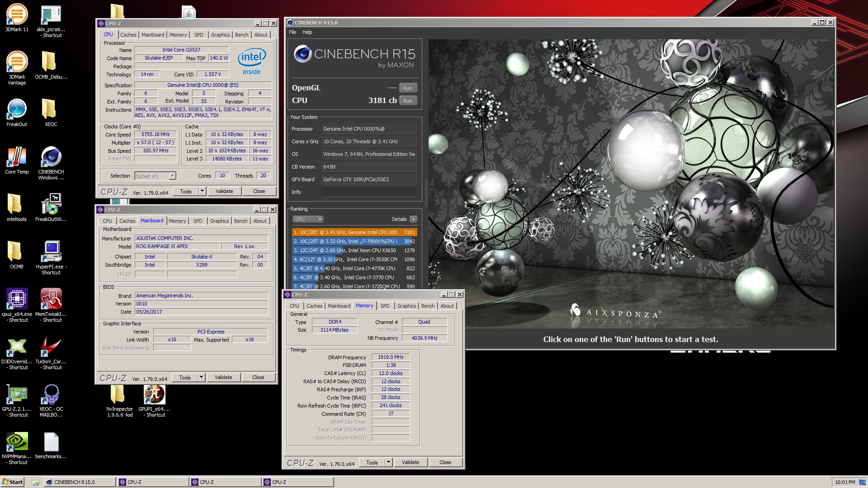Open the MemTweakIt shortcut
Image resolution: width=868 pixels, height=488 pixels.
(x=51, y=298)
